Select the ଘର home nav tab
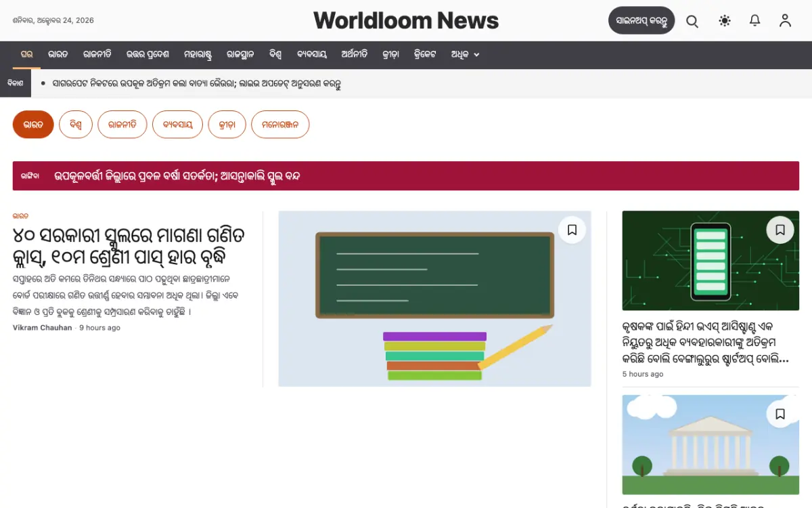Viewport: 812px width, 508px height. [x=26, y=54]
